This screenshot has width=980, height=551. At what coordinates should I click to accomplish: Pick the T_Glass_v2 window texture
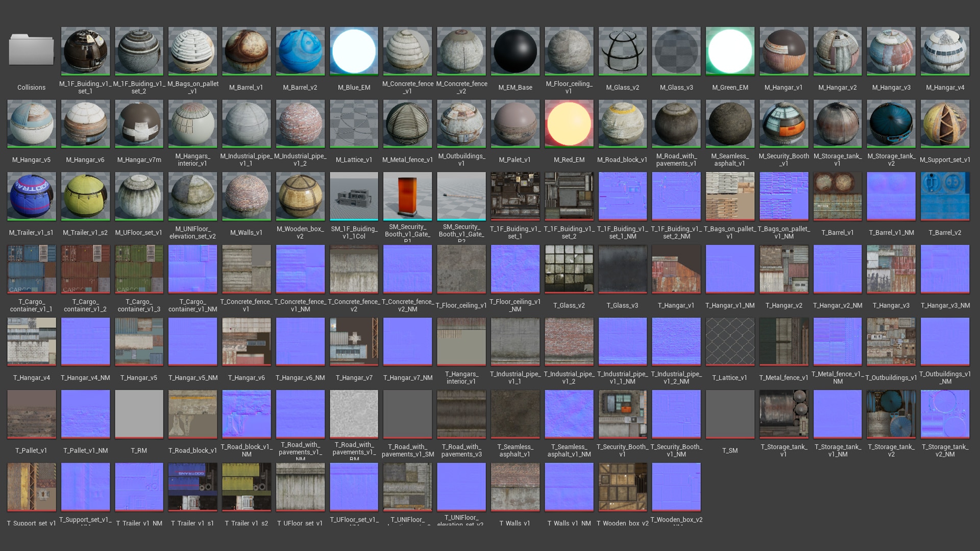[x=569, y=269]
